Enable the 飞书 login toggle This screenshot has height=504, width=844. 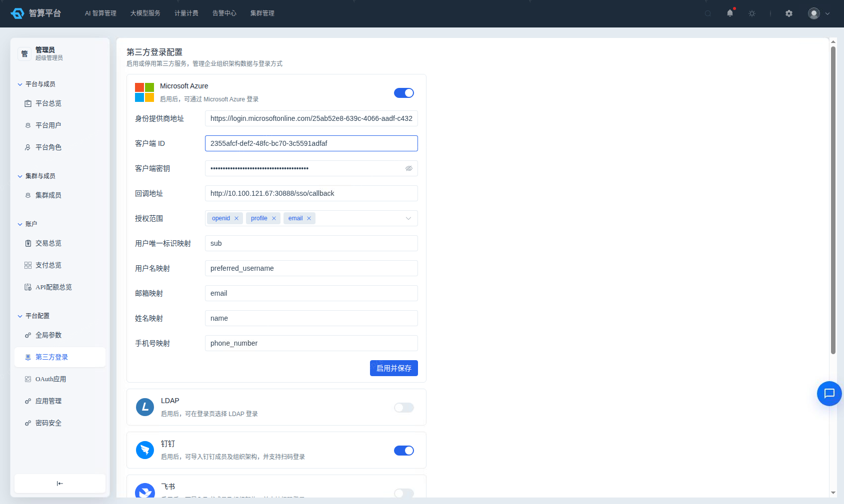[404, 493]
